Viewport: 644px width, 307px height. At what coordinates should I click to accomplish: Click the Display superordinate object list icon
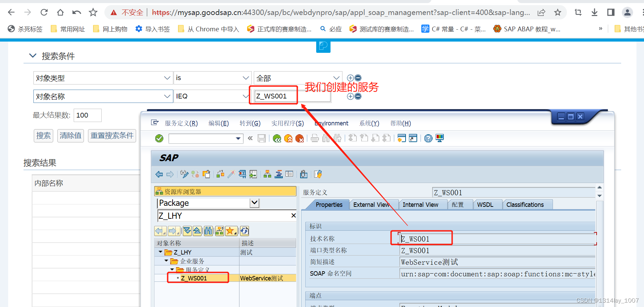(220, 231)
